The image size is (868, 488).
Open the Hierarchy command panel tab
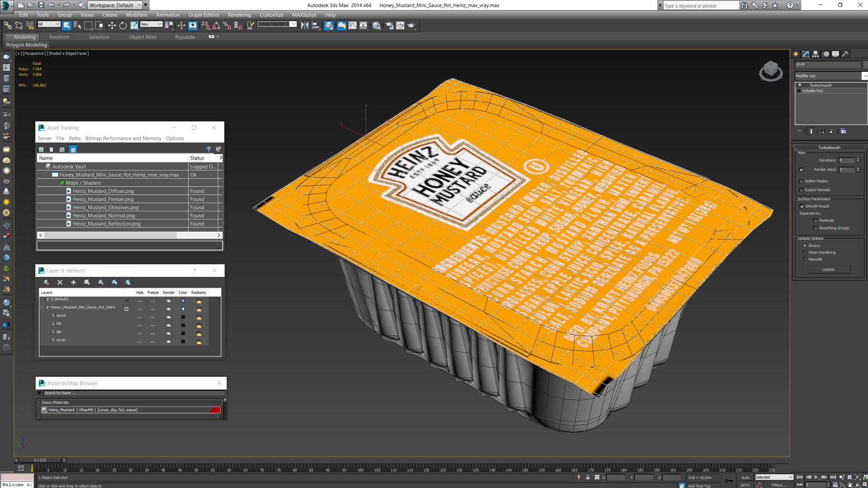point(816,54)
